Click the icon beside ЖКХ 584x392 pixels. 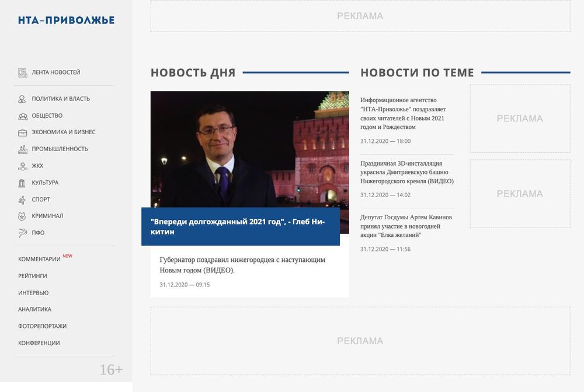(x=22, y=166)
